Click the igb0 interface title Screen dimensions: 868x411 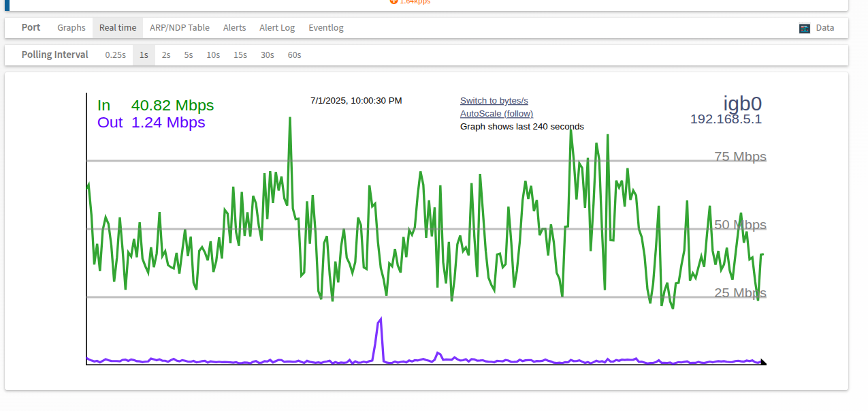tap(743, 103)
